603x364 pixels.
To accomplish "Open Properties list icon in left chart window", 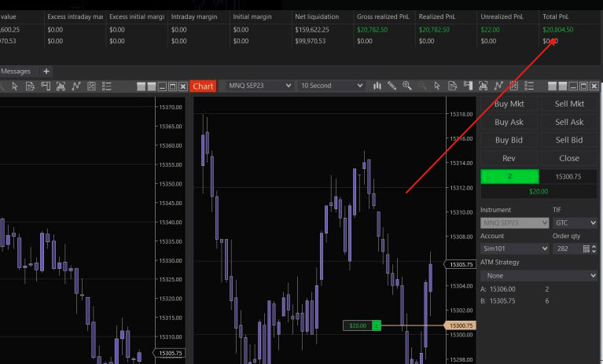I will click(x=107, y=86).
